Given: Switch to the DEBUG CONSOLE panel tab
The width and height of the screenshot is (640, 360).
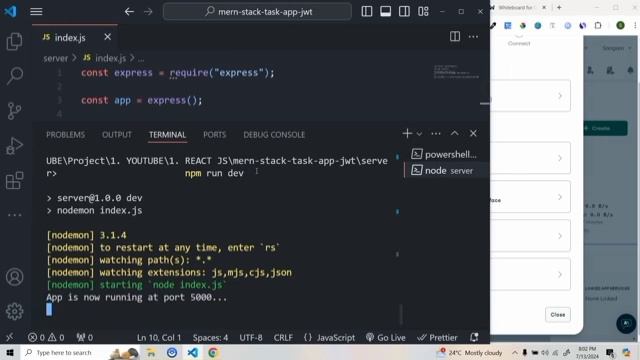Looking at the screenshot, I should point(274,135).
